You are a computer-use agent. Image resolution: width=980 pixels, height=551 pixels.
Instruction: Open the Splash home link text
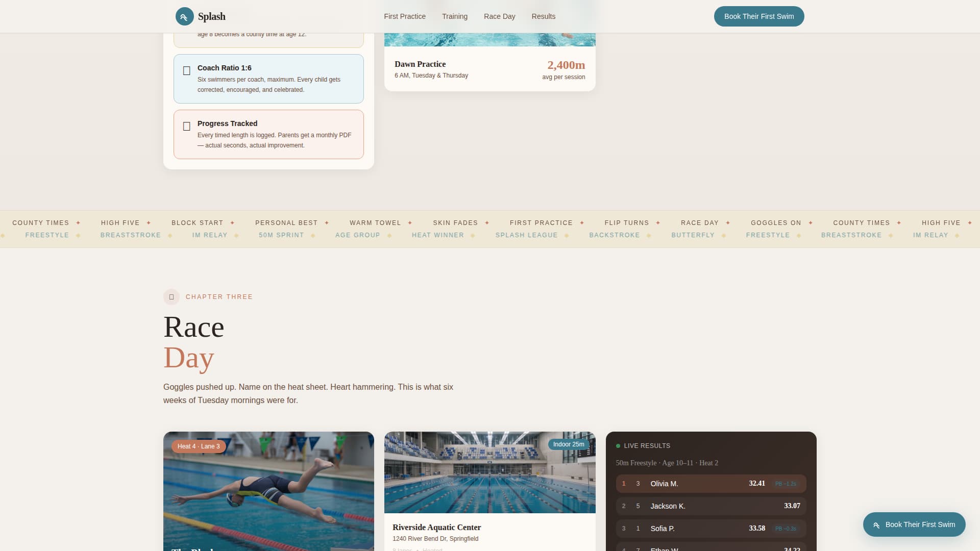click(211, 16)
